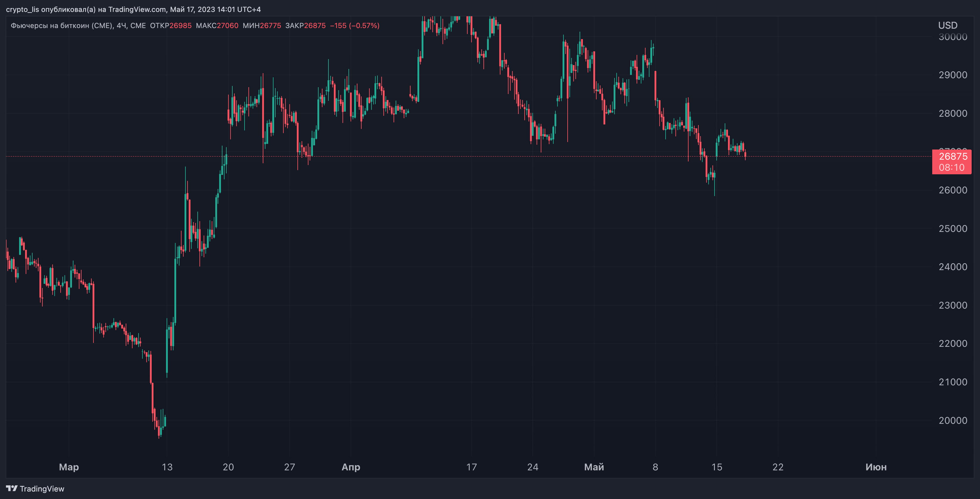Click the TradingView wordmark at bottom left

(42, 489)
